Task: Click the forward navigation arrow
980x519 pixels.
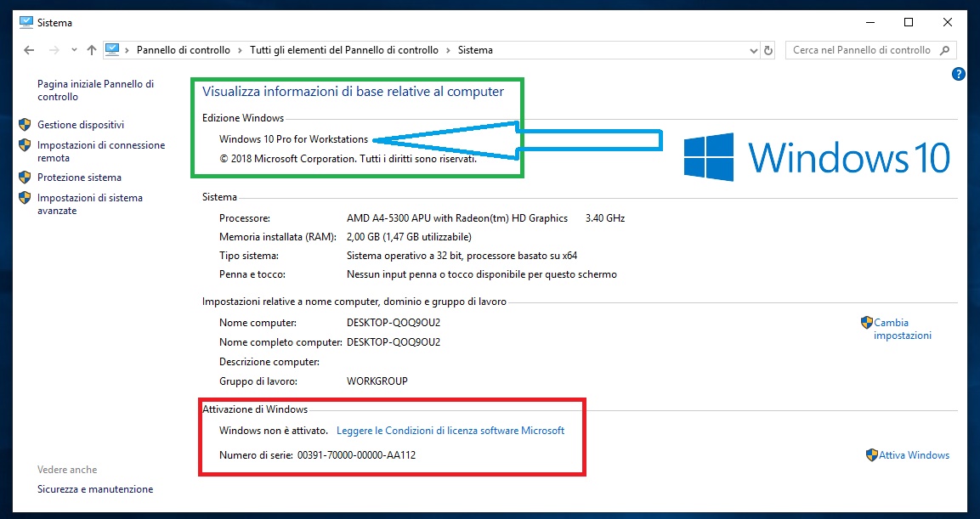Action: click(x=54, y=50)
